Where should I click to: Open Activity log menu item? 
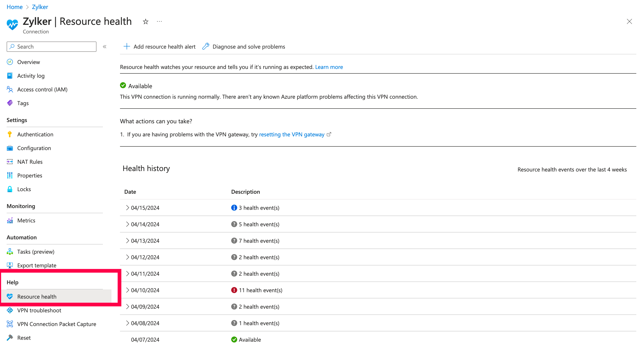(x=31, y=76)
